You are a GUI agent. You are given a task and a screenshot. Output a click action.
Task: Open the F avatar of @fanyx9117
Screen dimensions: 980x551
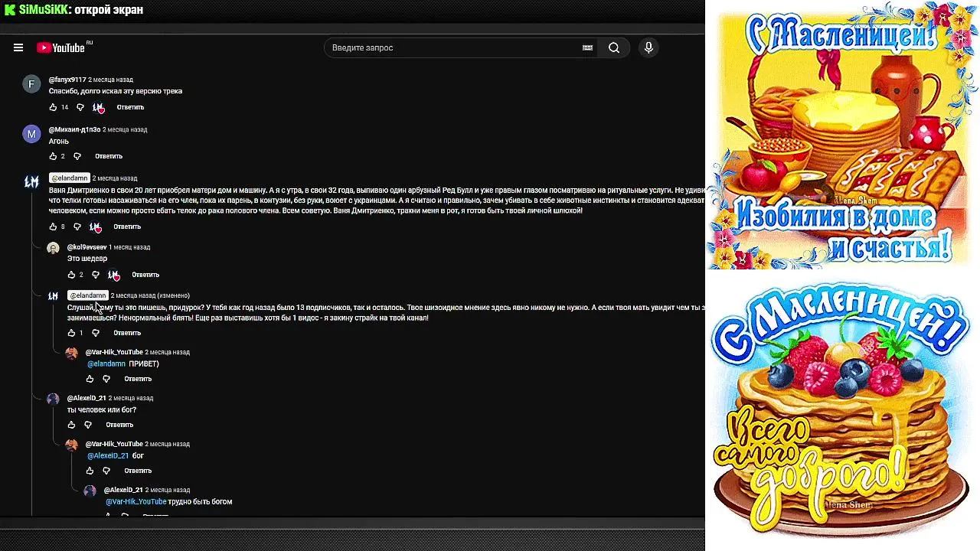click(x=31, y=84)
